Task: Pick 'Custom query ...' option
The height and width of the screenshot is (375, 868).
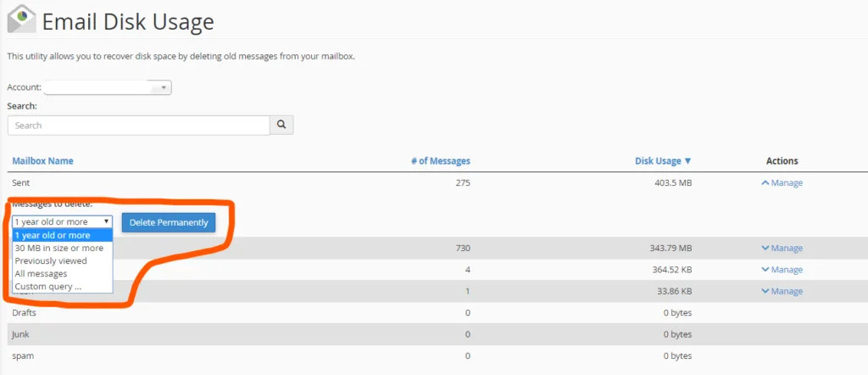Action: tap(48, 287)
